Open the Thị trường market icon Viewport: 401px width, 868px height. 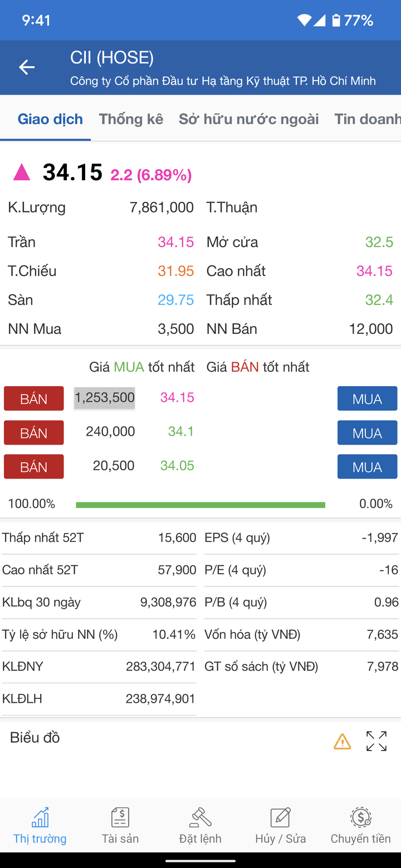click(x=40, y=818)
